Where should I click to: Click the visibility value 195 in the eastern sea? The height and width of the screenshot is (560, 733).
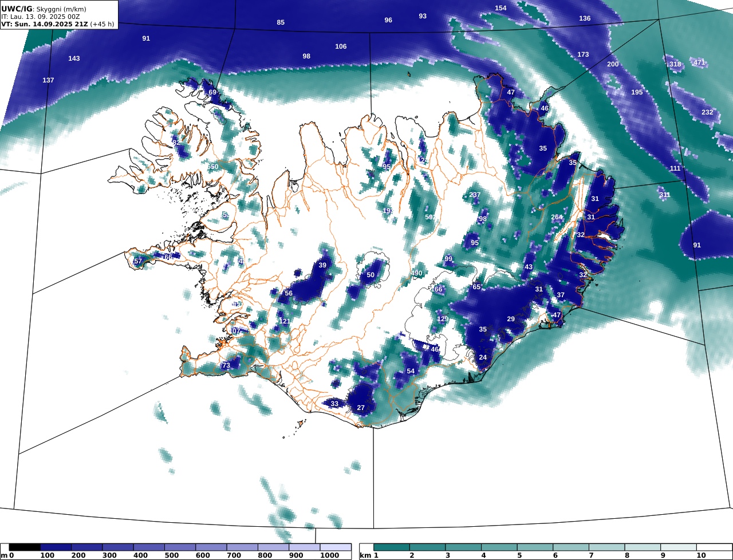(637, 92)
